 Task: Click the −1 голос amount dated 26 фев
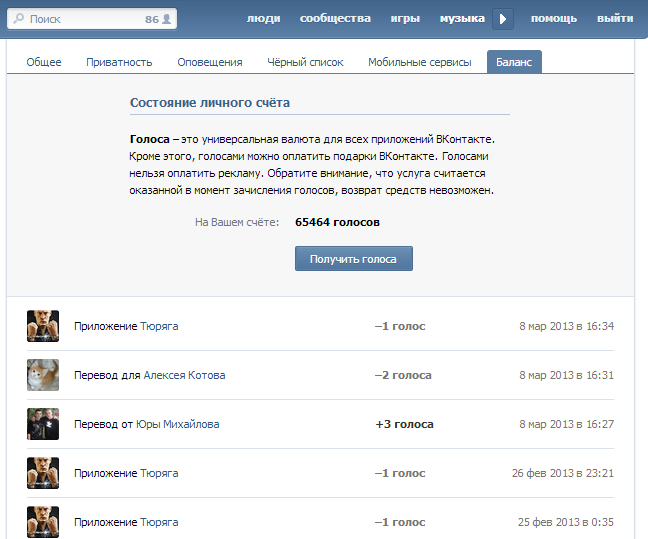pos(400,473)
